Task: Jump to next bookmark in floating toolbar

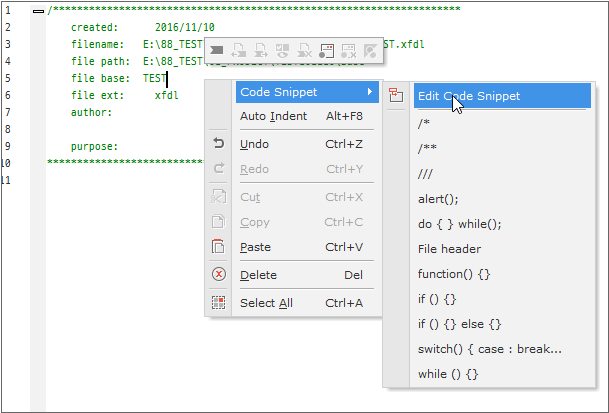Action: coord(260,49)
